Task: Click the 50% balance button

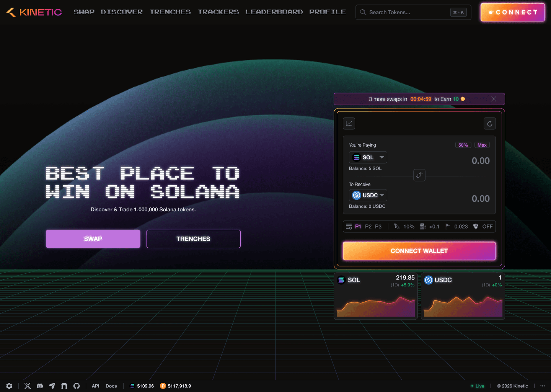Action: pyautogui.click(x=463, y=145)
